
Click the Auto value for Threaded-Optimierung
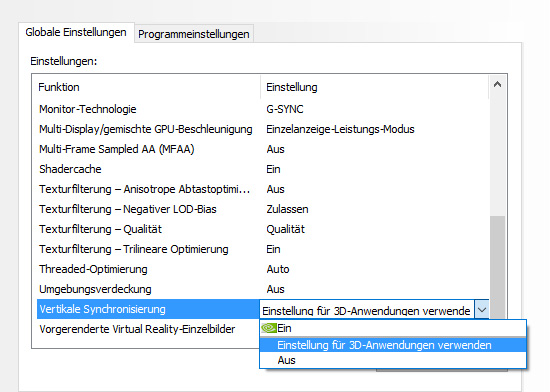[278, 269]
